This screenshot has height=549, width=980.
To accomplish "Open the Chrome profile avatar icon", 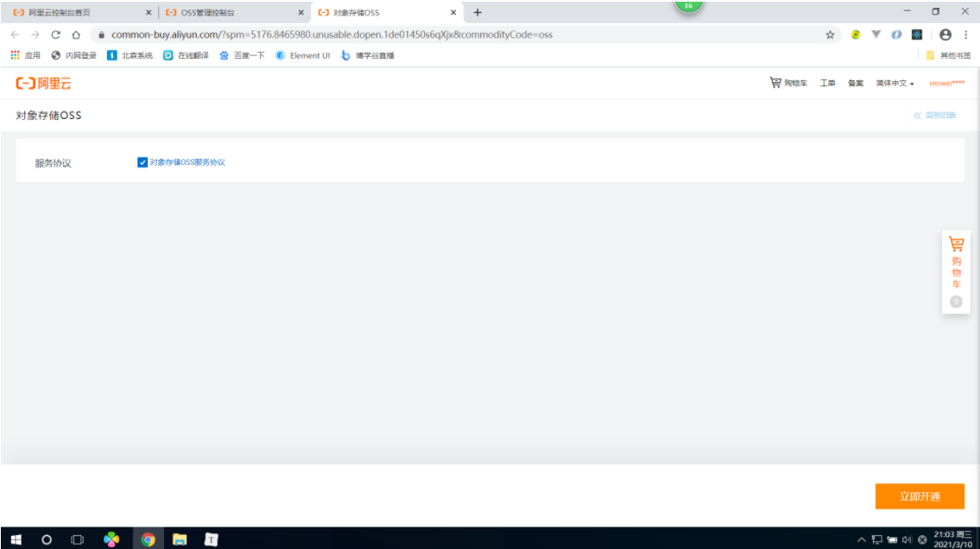I will coord(945,35).
